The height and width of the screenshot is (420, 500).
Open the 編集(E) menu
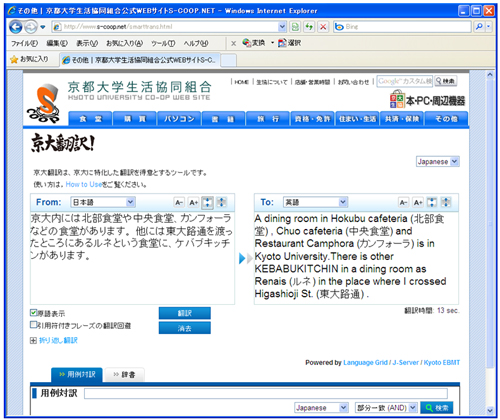click(x=57, y=43)
